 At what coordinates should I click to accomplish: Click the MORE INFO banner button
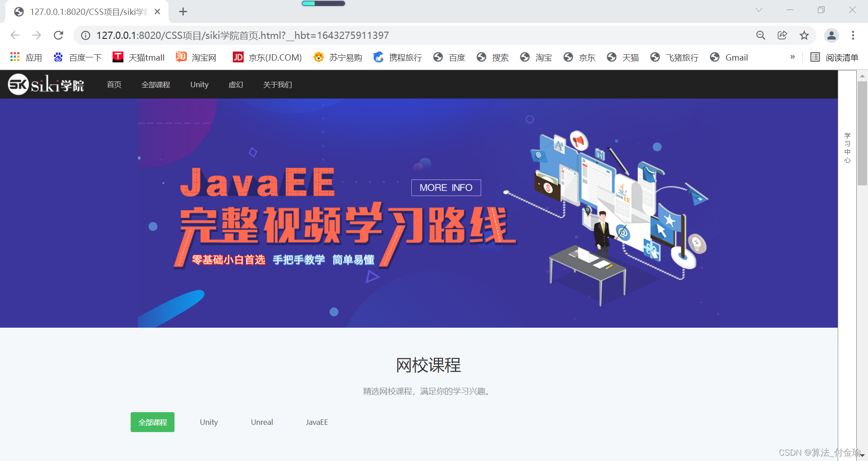coord(446,188)
